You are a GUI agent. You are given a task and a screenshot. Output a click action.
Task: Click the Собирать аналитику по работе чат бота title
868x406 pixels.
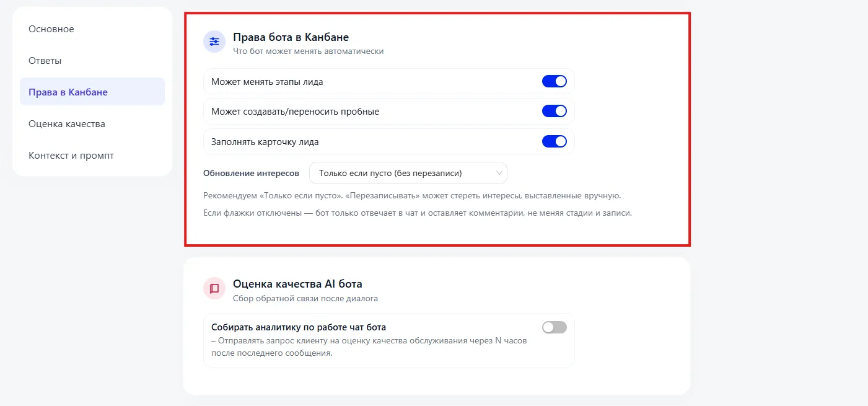coord(303,327)
